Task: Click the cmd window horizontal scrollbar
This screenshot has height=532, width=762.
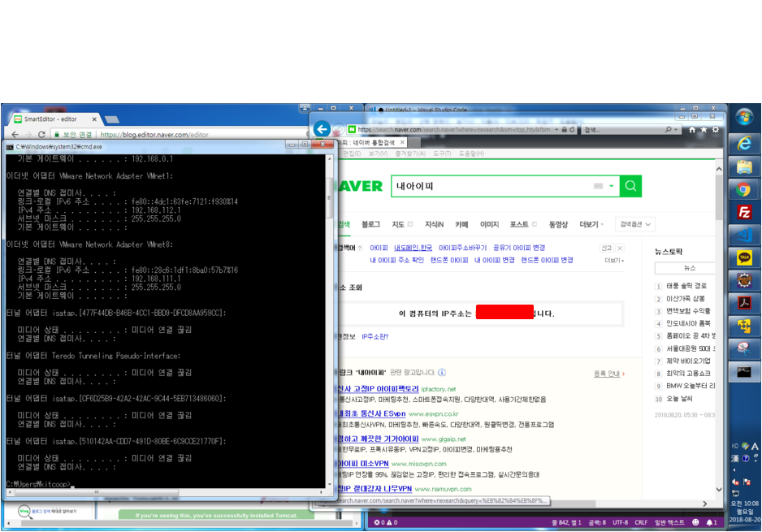Action: (97, 492)
